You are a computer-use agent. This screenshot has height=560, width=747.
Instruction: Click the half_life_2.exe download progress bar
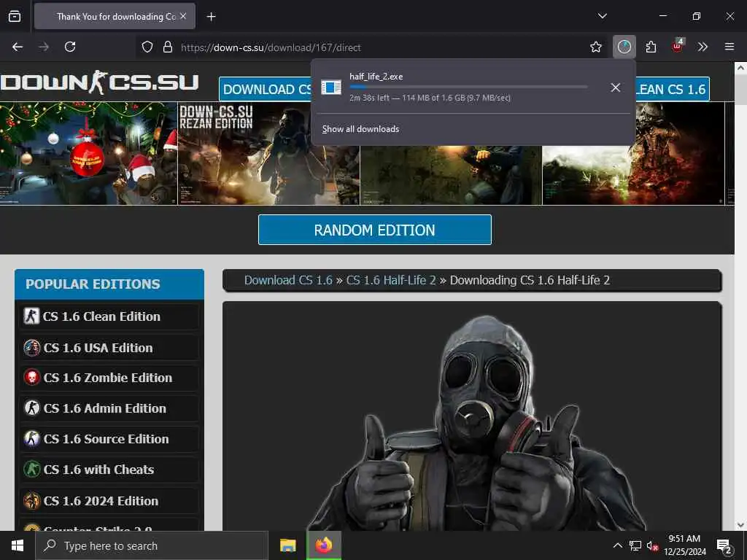coord(468,87)
